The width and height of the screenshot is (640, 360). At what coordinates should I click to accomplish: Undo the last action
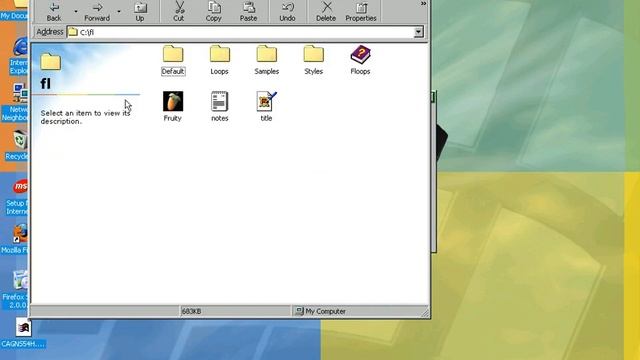pos(287,11)
